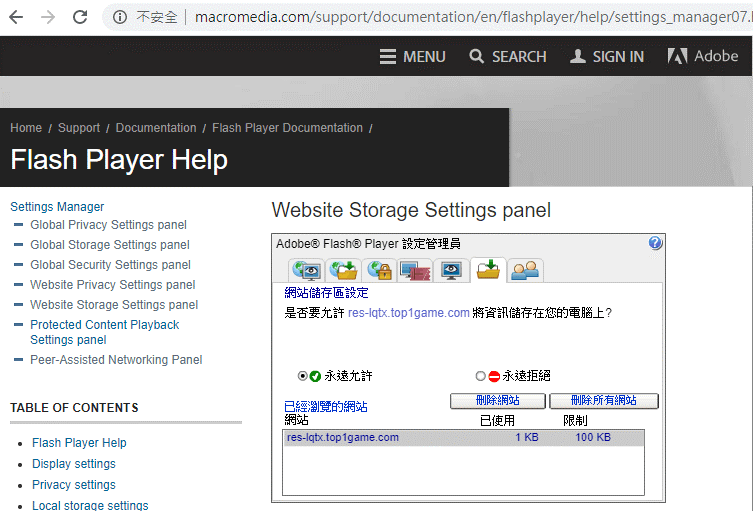This screenshot has width=753, height=511.
Task: Click the macromedia.com address bar URL
Action: click(x=473, y=17)
